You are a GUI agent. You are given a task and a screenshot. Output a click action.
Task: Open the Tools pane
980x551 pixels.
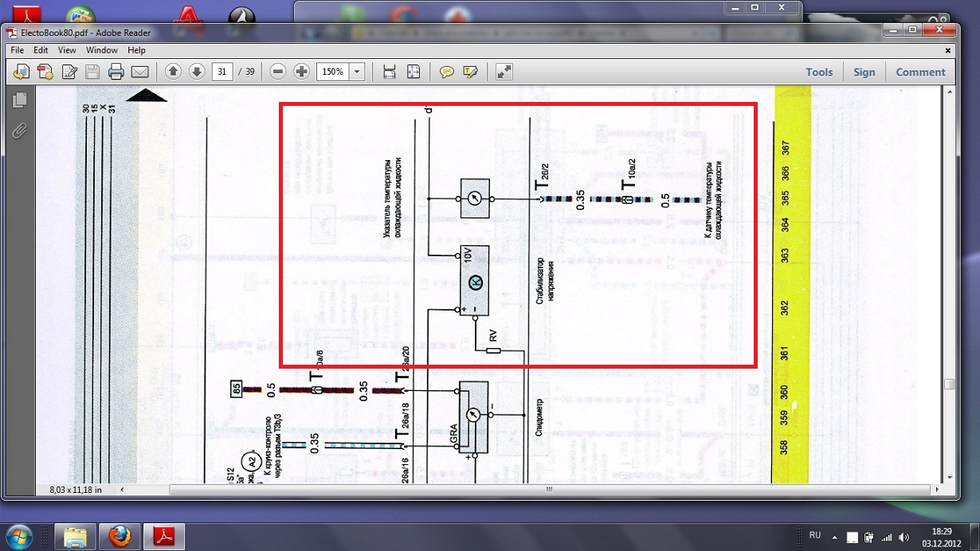pos(819,72)
